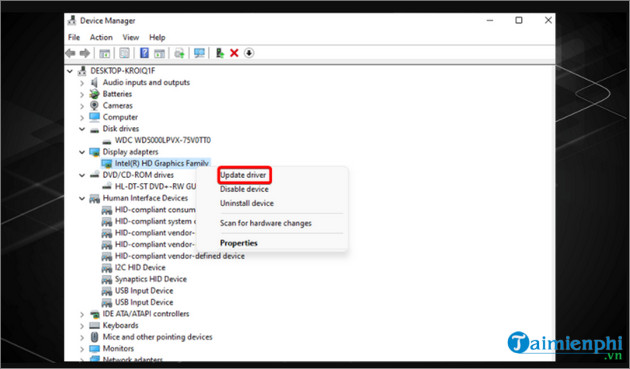Expand the Cameras node

82,106
